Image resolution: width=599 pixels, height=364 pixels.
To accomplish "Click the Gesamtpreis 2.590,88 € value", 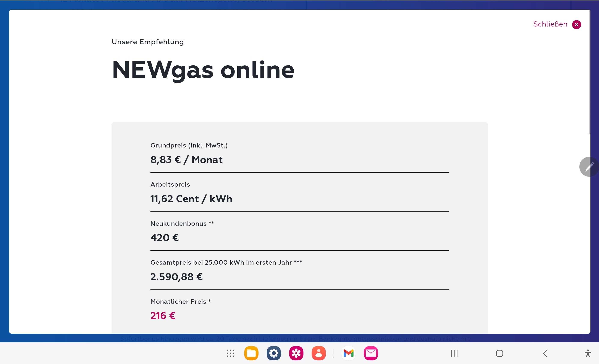I will (177, 277).
